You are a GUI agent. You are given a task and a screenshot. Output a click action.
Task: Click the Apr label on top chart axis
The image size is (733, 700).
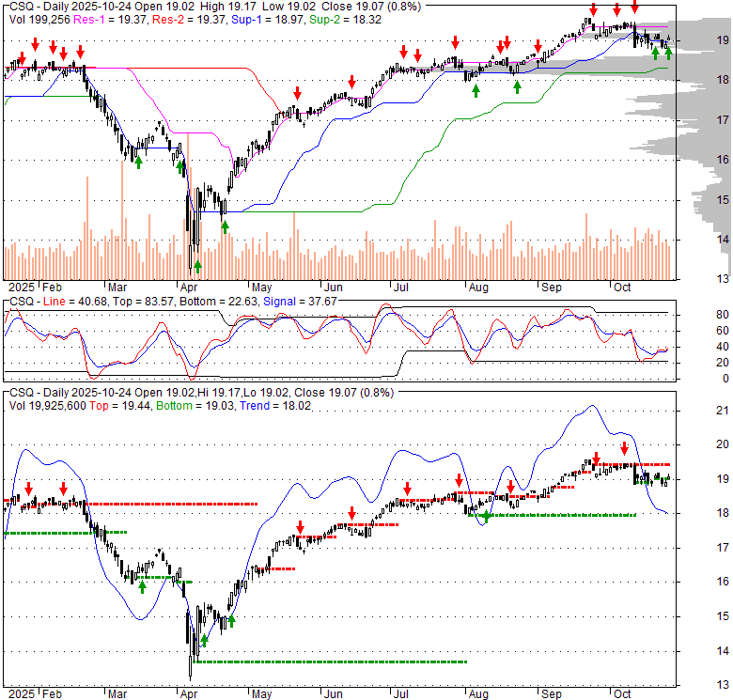pos(188,287)
